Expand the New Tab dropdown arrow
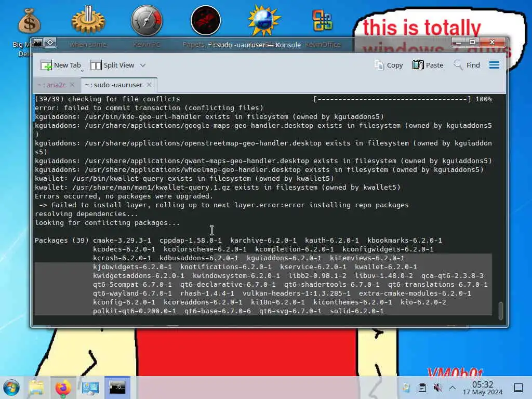This screenshot has width=532, height=399. point(82,71)
